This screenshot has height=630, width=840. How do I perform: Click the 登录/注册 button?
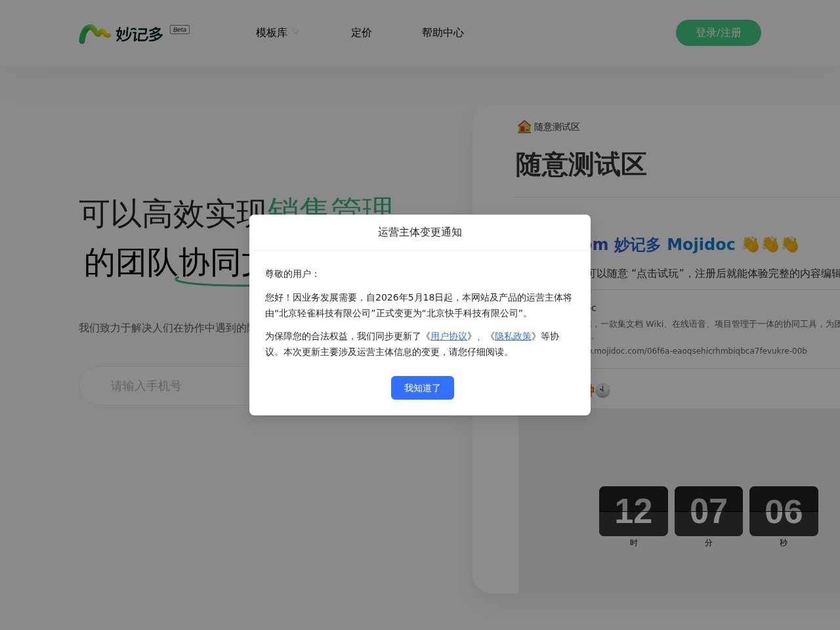(719, 33)
